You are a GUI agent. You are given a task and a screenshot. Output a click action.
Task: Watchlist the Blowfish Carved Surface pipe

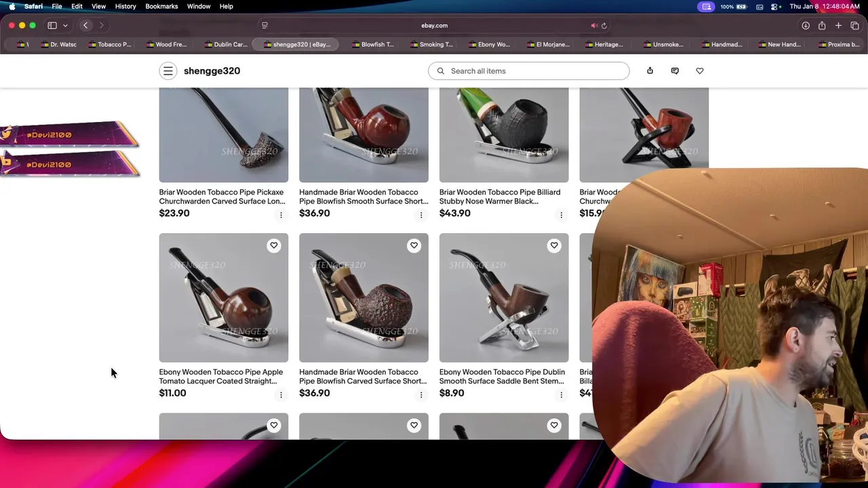[414, 245]
